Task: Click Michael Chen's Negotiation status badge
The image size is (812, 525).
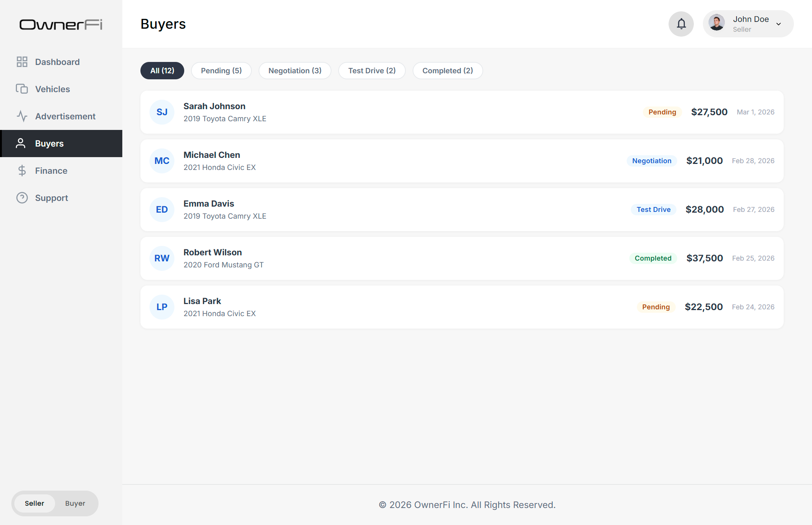Action: [652, 161]
